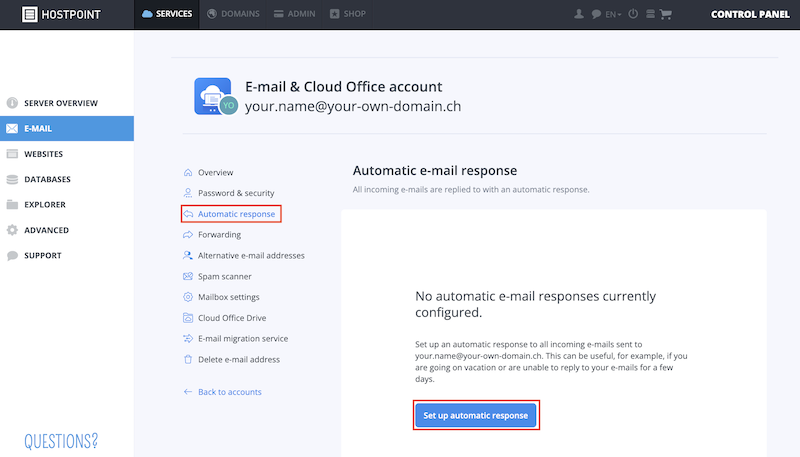800x457 pixels.
Task: Click the Overview home icon
Action: pos(188,172)
